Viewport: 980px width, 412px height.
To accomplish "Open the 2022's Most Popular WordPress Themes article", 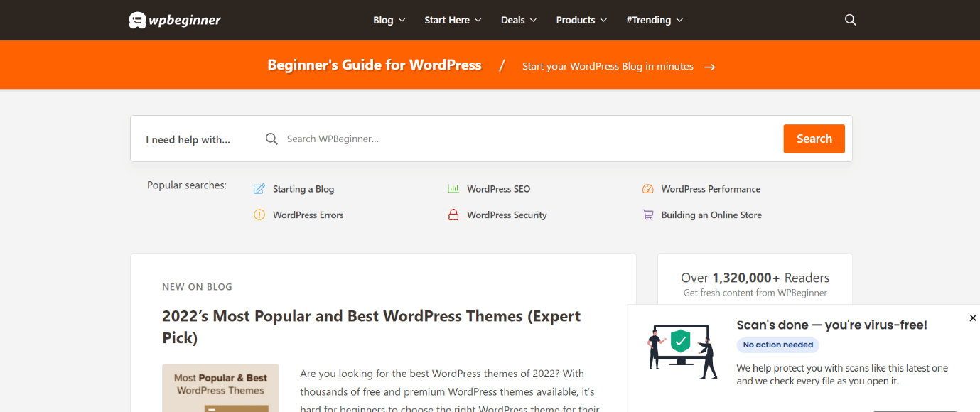I will 372,327.
